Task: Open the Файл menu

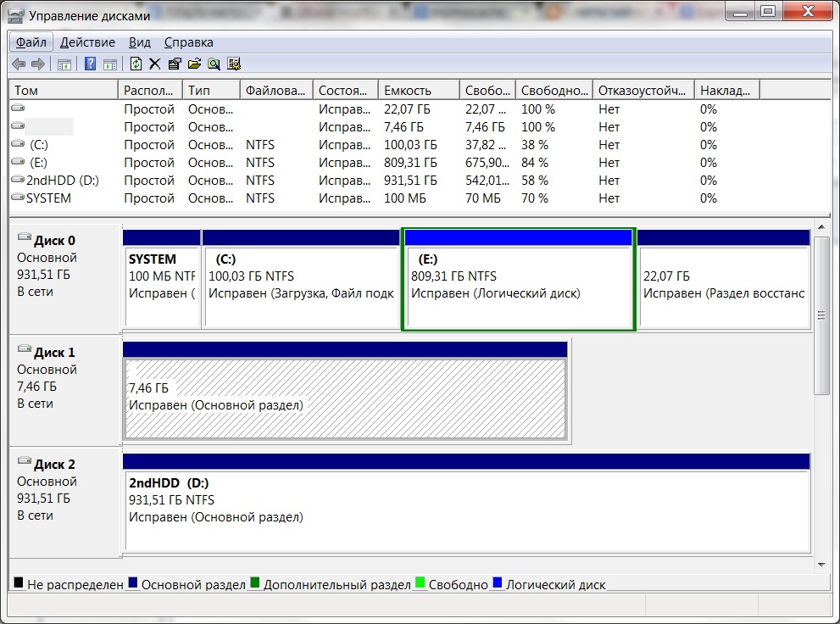Action: pos(31,42)
